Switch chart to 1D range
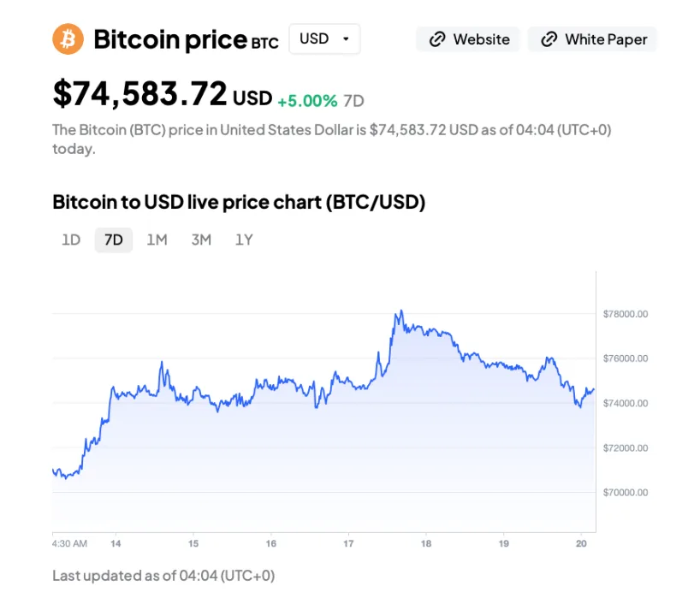700x592 pixels. coord(71,240)
